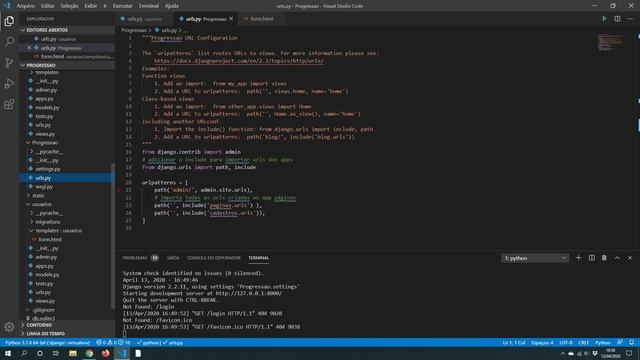The height and width of the screenshot is (360, 640).
Task: Click the explorer sidebar vertical scrollbar
Action: pos(113,236)
